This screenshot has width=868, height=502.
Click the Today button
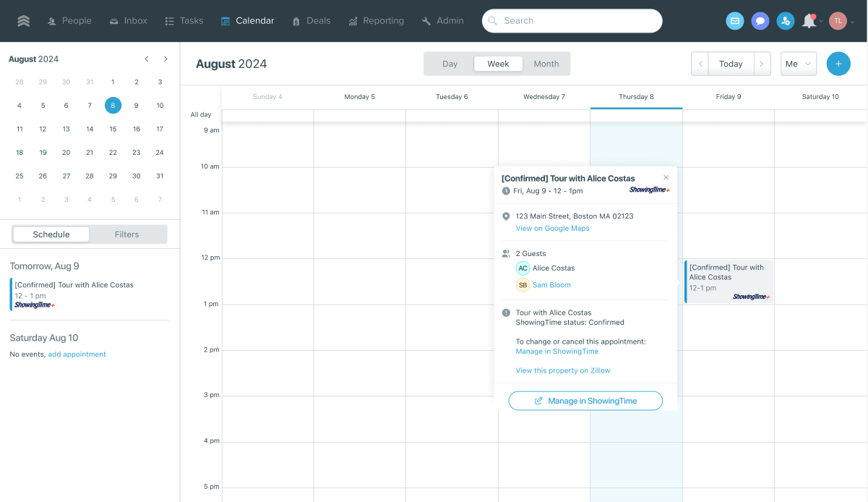731,64
